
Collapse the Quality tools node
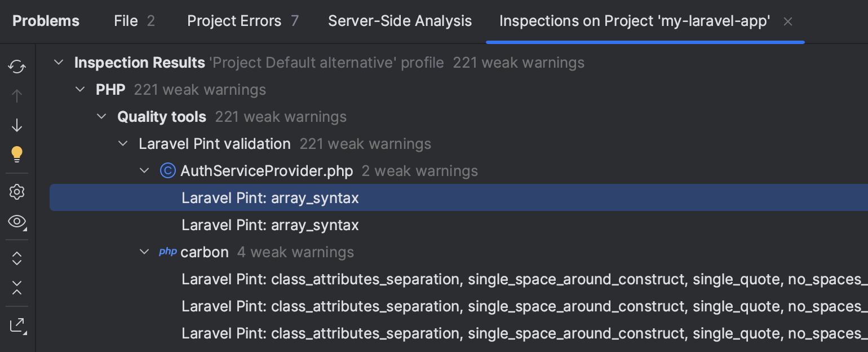tap(101, 116)
